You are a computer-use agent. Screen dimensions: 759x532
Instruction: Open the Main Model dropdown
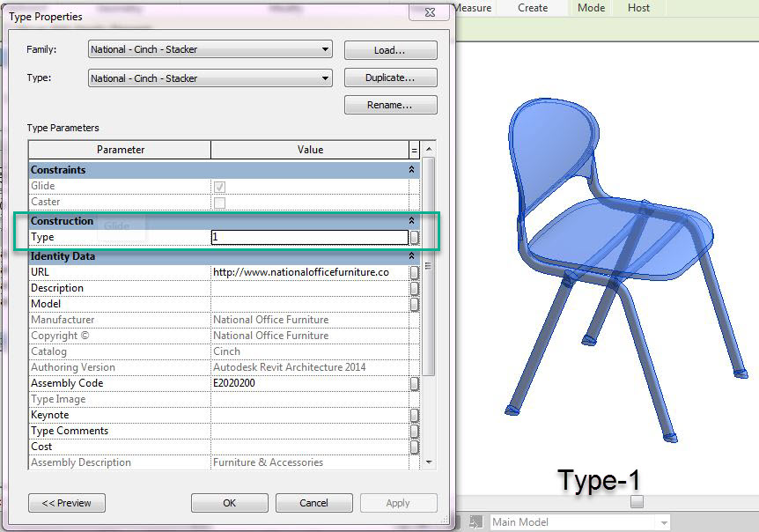[x=664, y=521]
